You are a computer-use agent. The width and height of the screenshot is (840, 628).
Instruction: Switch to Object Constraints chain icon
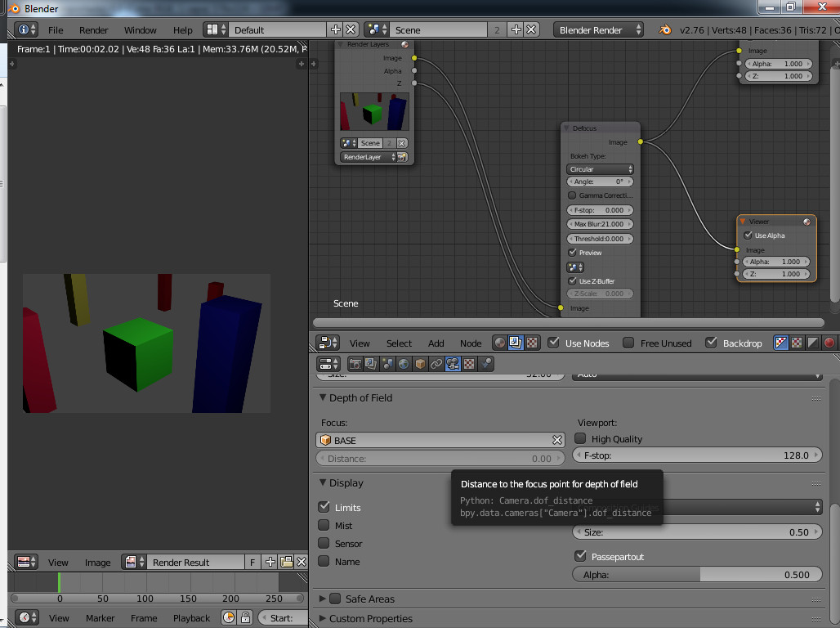[436, 364]
